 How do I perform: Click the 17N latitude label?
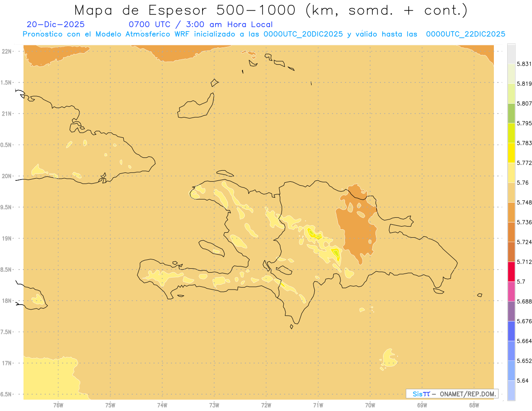(7, 363)
